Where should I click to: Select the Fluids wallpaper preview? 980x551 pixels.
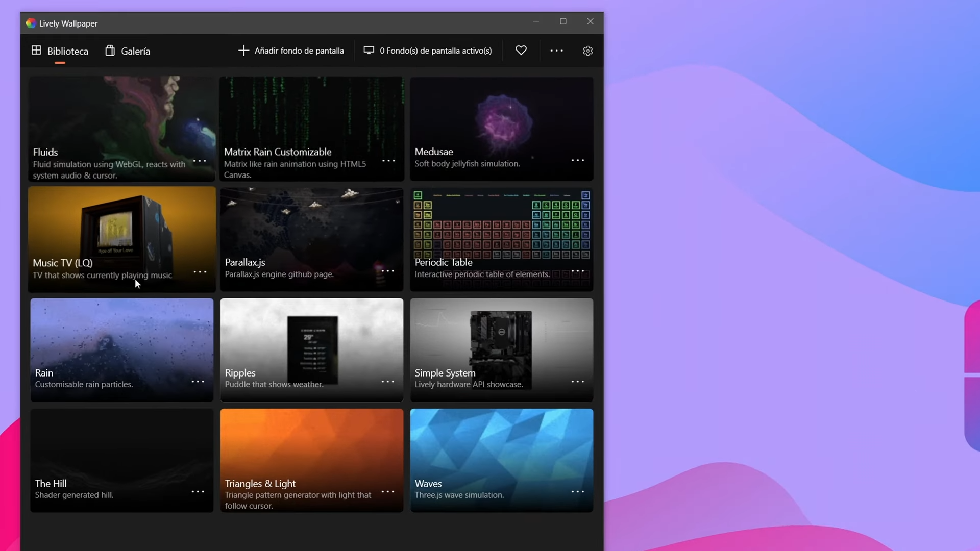pos(121,112)
